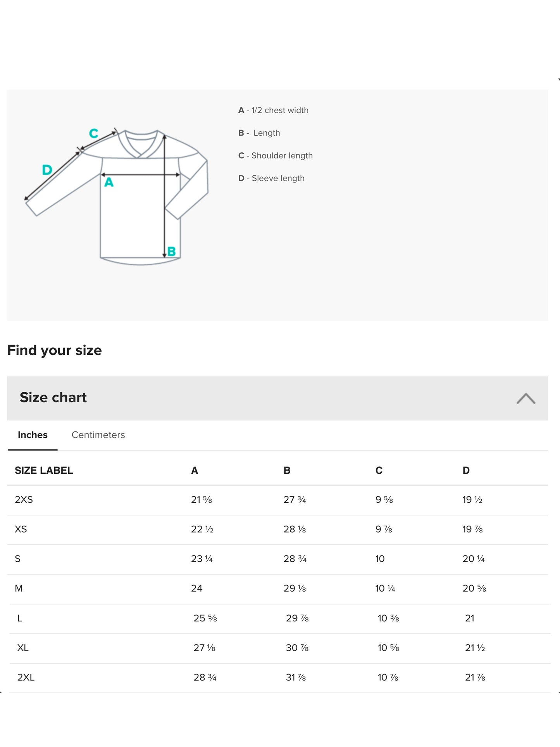Select the XL size row label
Image resolution: width=560 pixels, height=747 pixels.
[x=23, y=648]
